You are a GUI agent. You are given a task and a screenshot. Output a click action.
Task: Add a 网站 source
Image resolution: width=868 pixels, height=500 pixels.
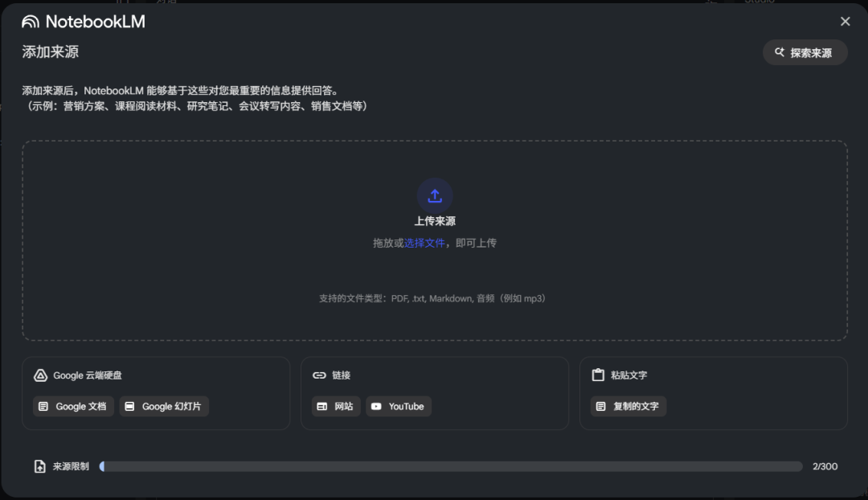click(336, 407)
